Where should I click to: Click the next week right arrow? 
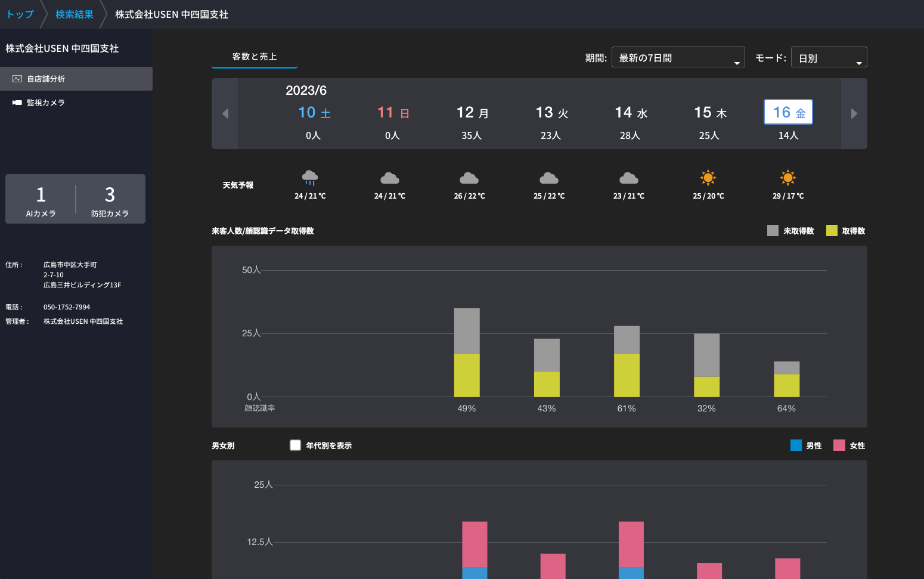tap(854, 113)
